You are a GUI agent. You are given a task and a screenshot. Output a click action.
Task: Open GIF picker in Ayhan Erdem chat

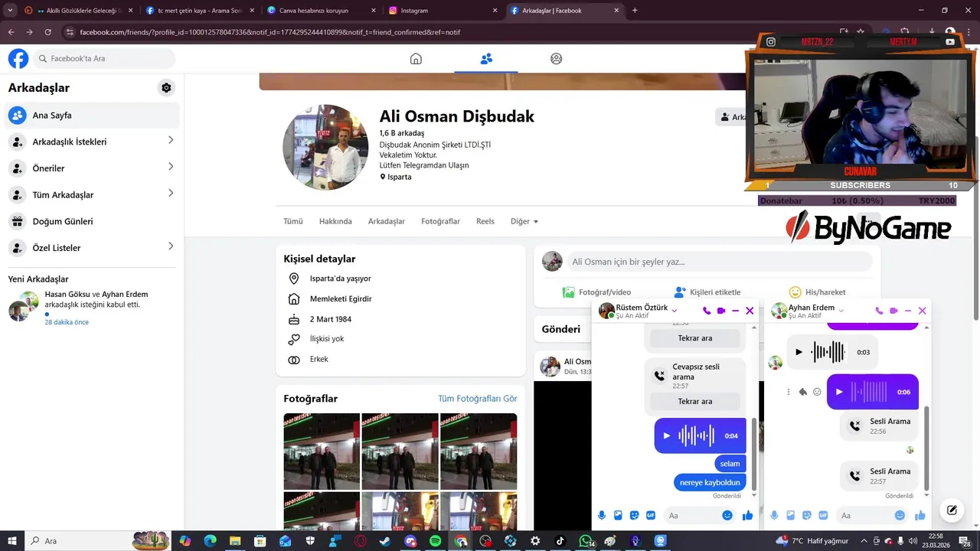(x=823, y=515)
